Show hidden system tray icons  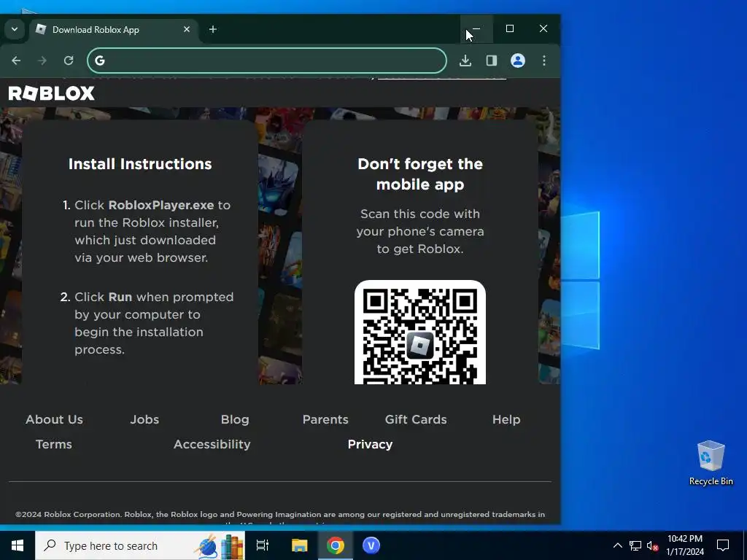point(617,545)
